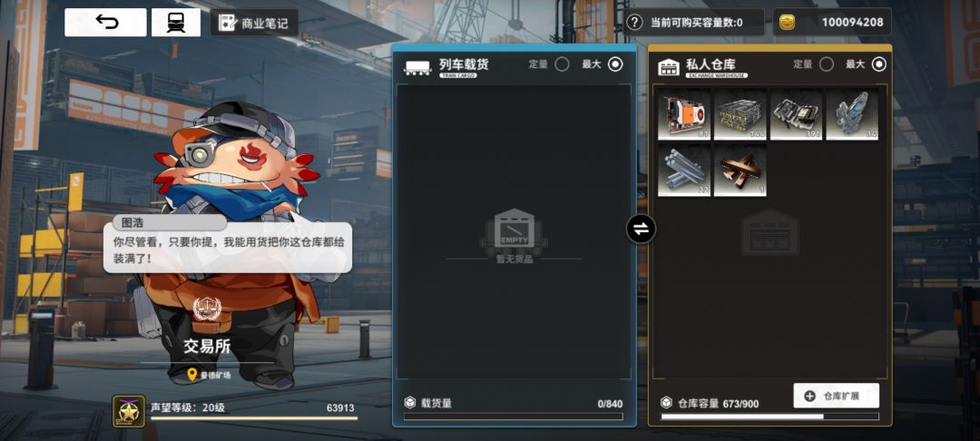Click the question mark help icon
980x441 pixels.
coord(634,23)
